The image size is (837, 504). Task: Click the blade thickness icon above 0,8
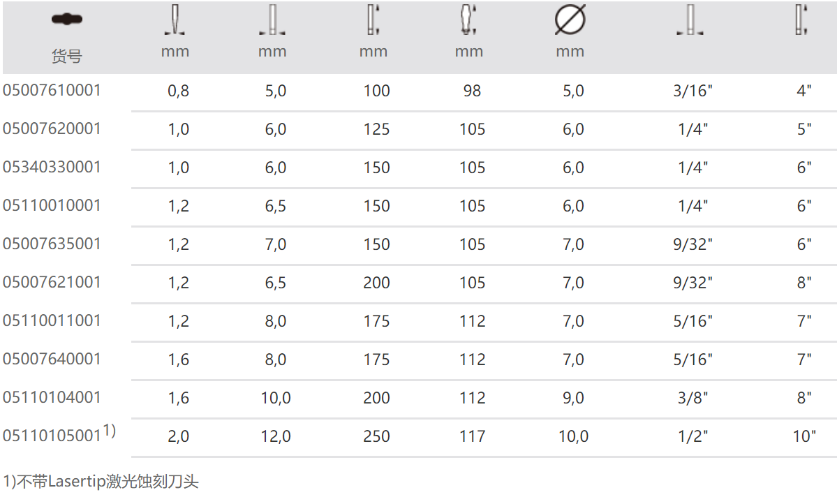[175, 20]
